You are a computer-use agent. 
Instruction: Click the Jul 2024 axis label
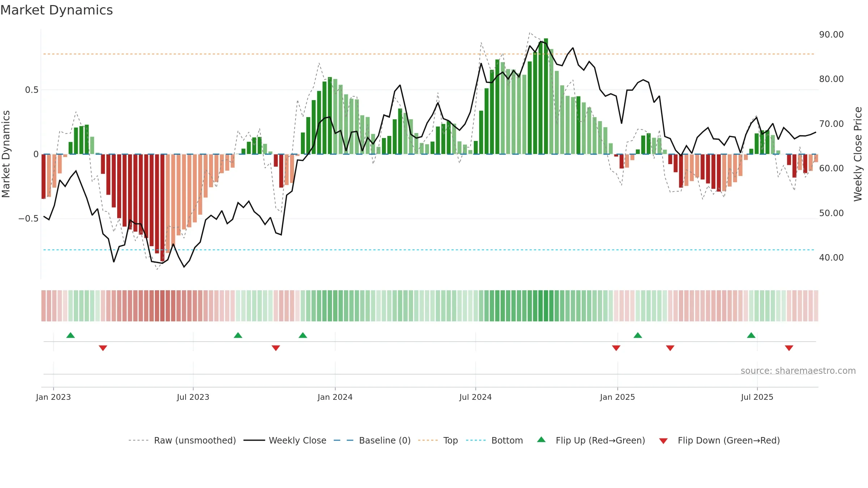click(x=476, y=397)
